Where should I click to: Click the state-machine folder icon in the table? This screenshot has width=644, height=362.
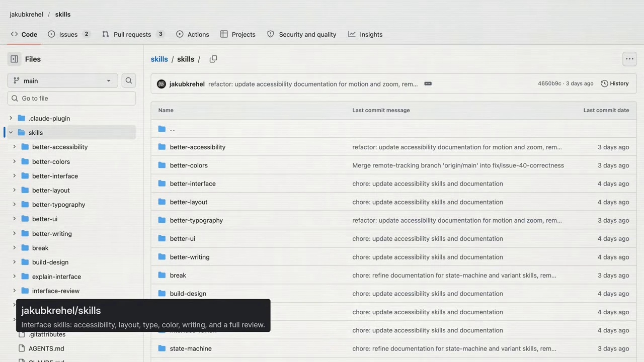(x=162, y=348)
